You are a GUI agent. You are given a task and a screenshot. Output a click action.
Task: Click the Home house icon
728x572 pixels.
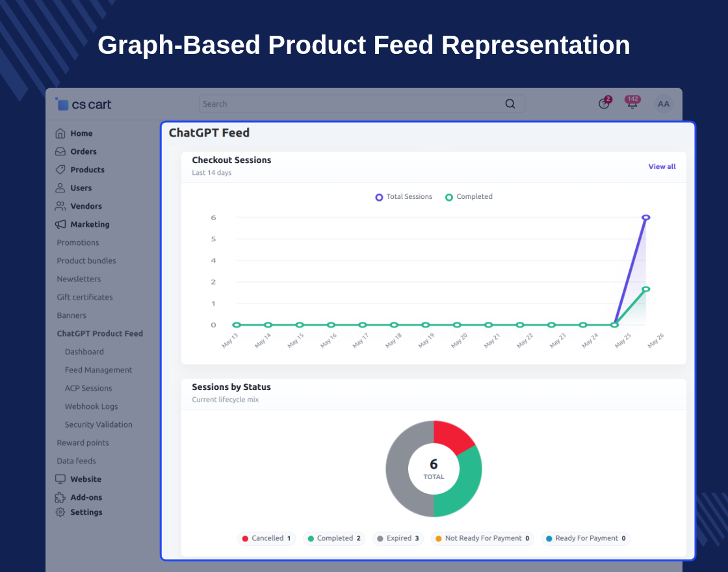(60, 133)
